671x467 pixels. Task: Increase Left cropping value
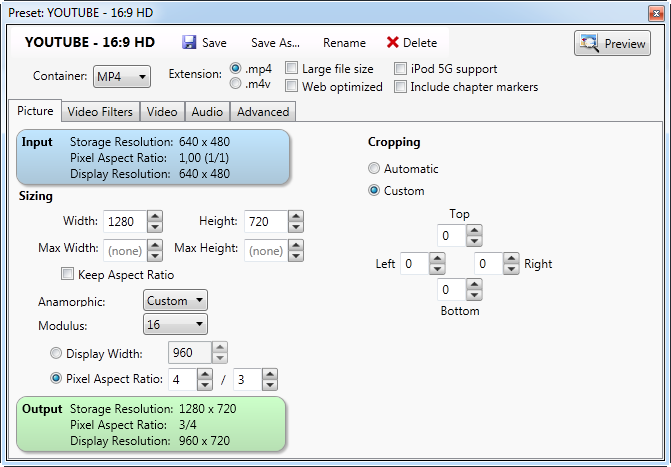[437, 258]
